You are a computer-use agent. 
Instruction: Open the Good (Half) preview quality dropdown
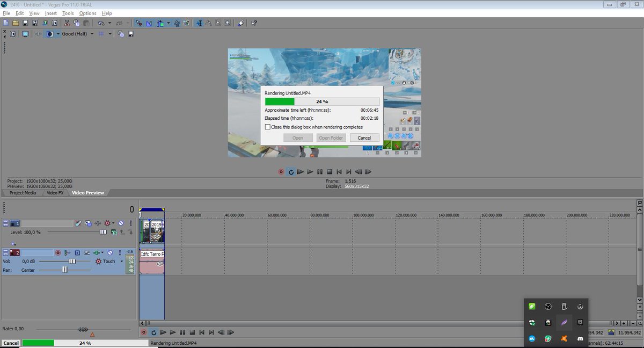pos(92,33)
